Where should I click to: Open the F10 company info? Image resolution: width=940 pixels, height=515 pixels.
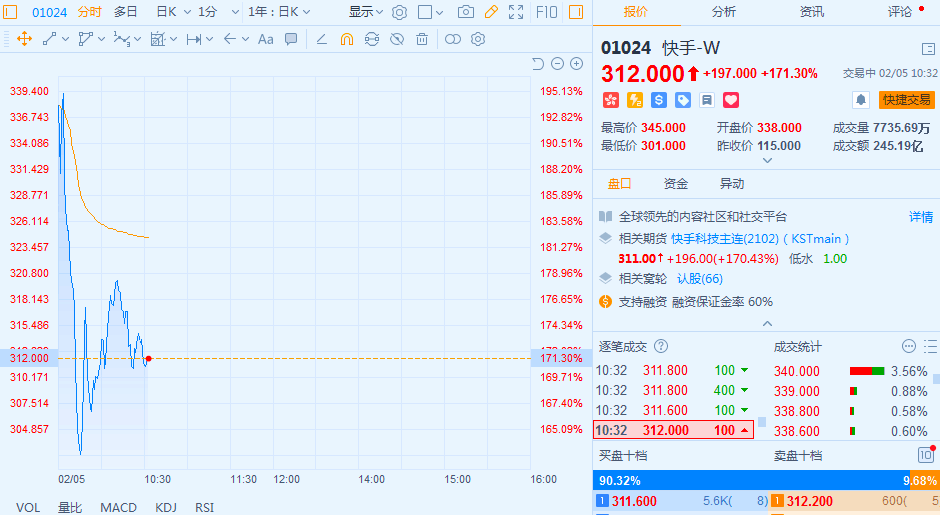(x=546, y=12)
